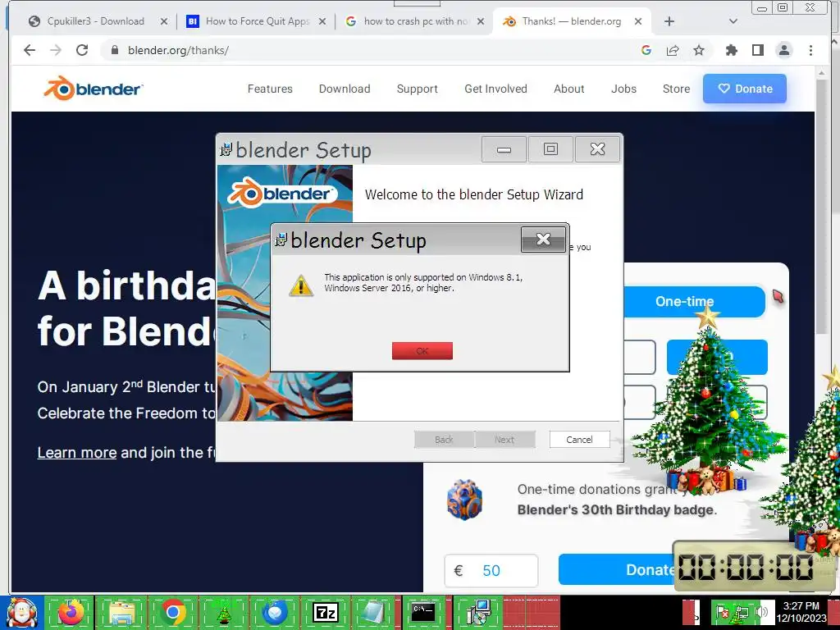Go forward in browser history
Screen dimensions: 840x630
click(56, 50)
